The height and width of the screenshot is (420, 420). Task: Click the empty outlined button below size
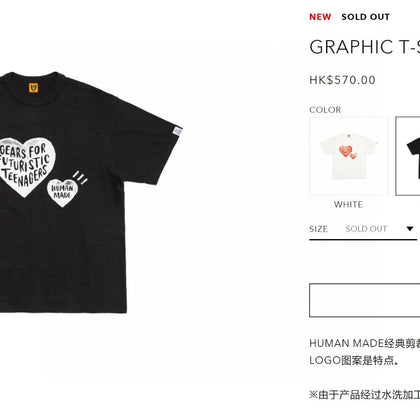tap(365, 300)
